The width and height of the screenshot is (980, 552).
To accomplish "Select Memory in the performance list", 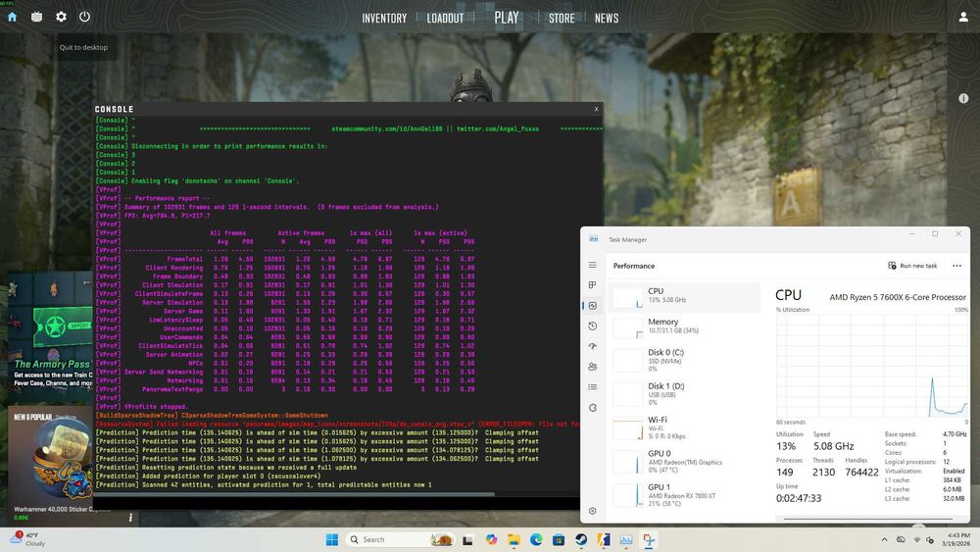I will (x=684, y=326).
